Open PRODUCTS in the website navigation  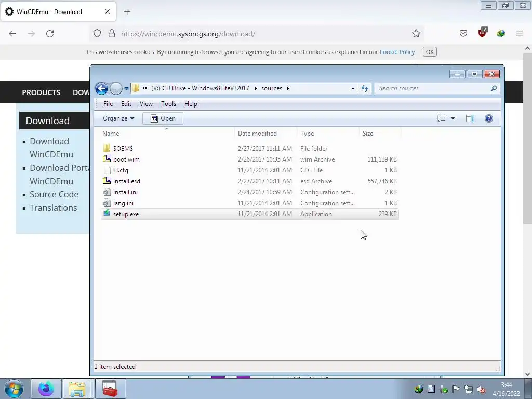tap(41, 92)
